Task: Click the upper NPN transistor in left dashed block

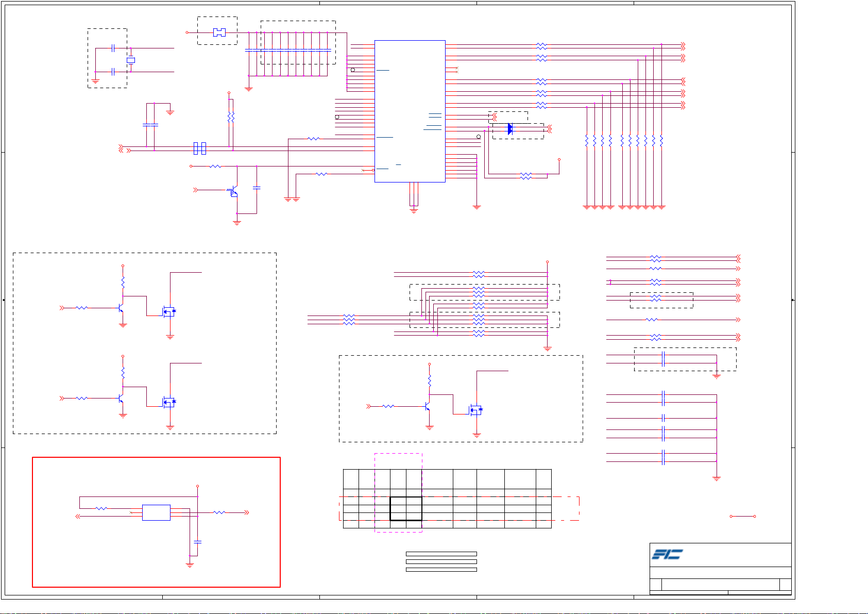Action: click(121, 308)
